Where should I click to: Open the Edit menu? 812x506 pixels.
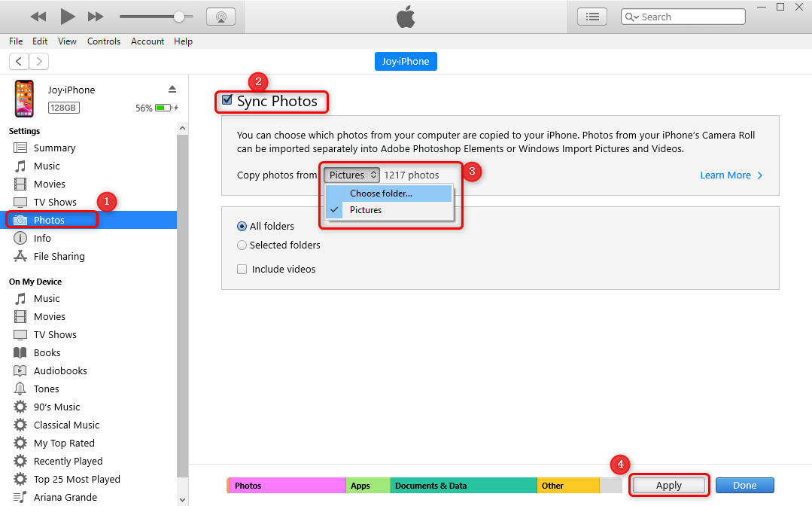coord(40,41)
